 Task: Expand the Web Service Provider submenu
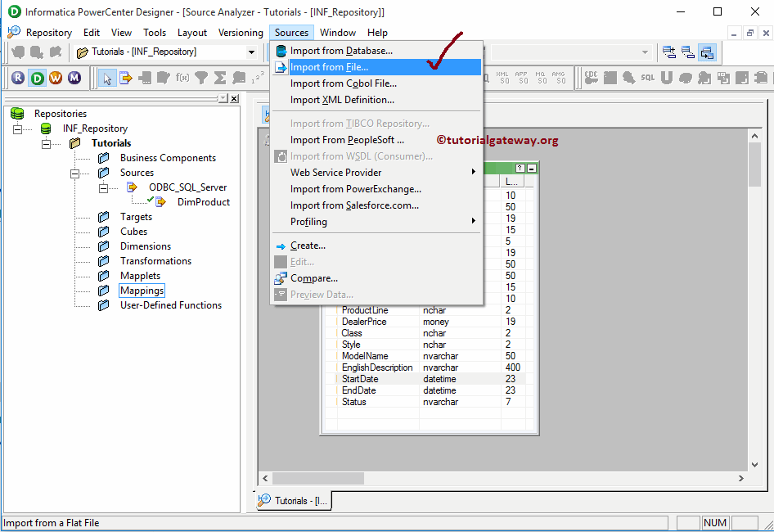coord(376,173)
